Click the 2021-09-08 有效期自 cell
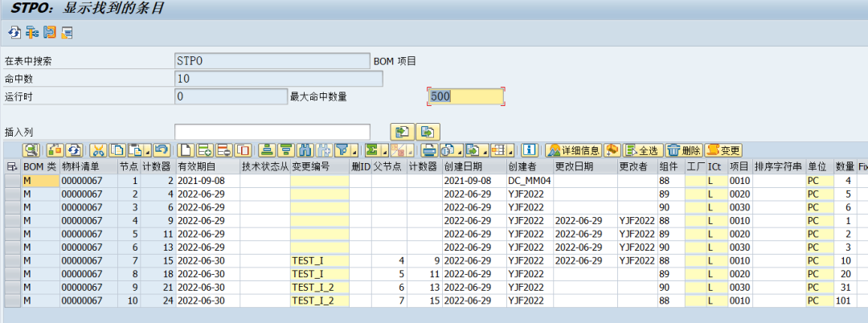 [x=207, y=180]
